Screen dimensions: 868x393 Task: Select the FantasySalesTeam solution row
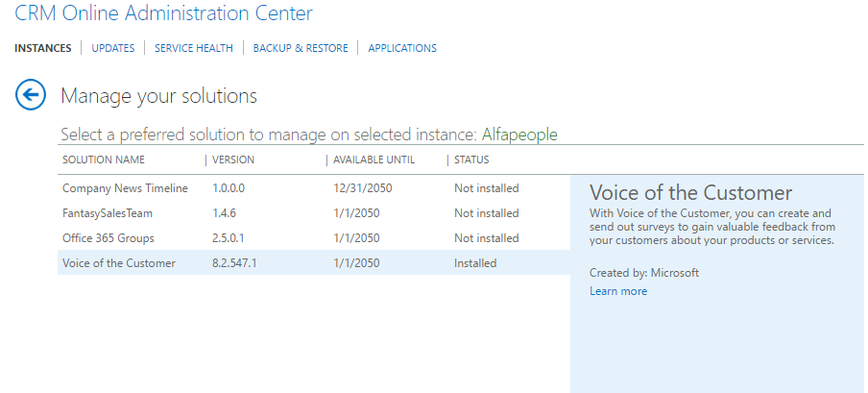314,213
